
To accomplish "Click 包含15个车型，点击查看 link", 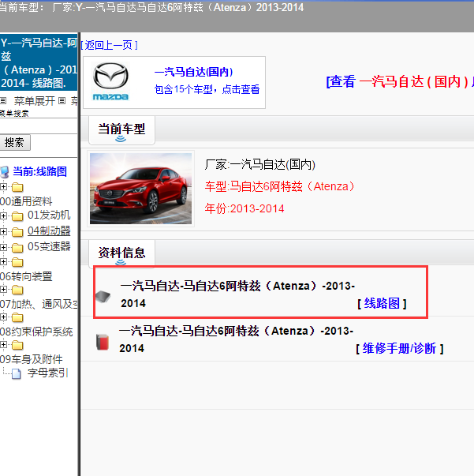I will pyautogui.click(x=207, y=89).
